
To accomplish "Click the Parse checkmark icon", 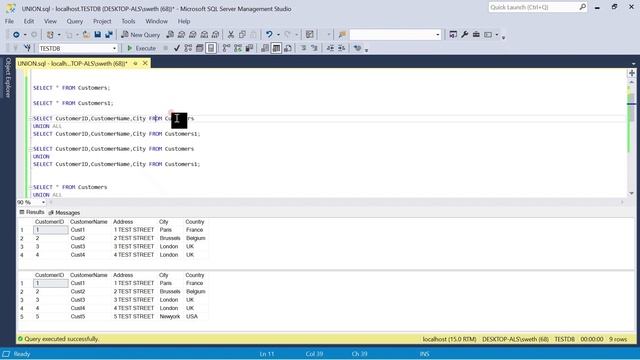I will coord(177,49).
